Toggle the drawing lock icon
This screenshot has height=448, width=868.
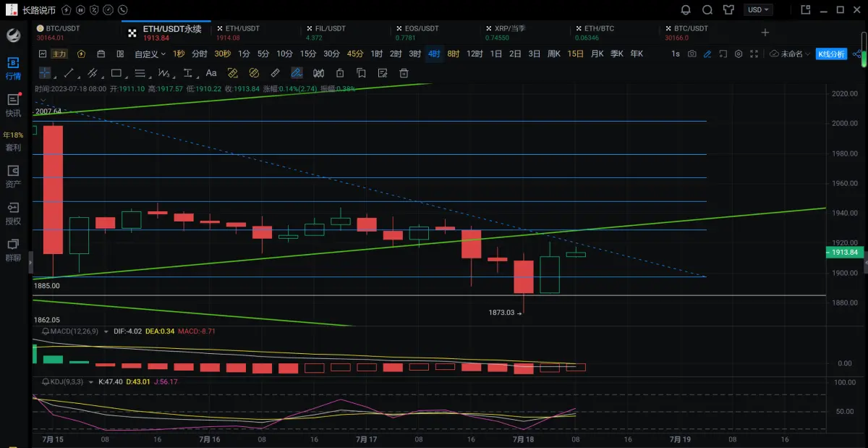tap(340, 73)
